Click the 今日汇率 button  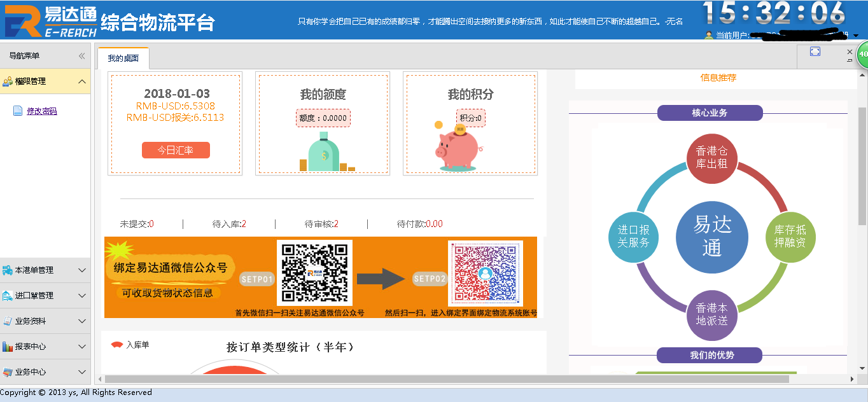176,150
